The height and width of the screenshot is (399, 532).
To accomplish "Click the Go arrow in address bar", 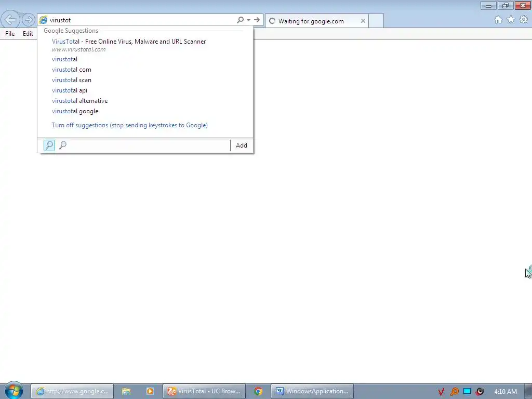I will click(x=257, y=20).
